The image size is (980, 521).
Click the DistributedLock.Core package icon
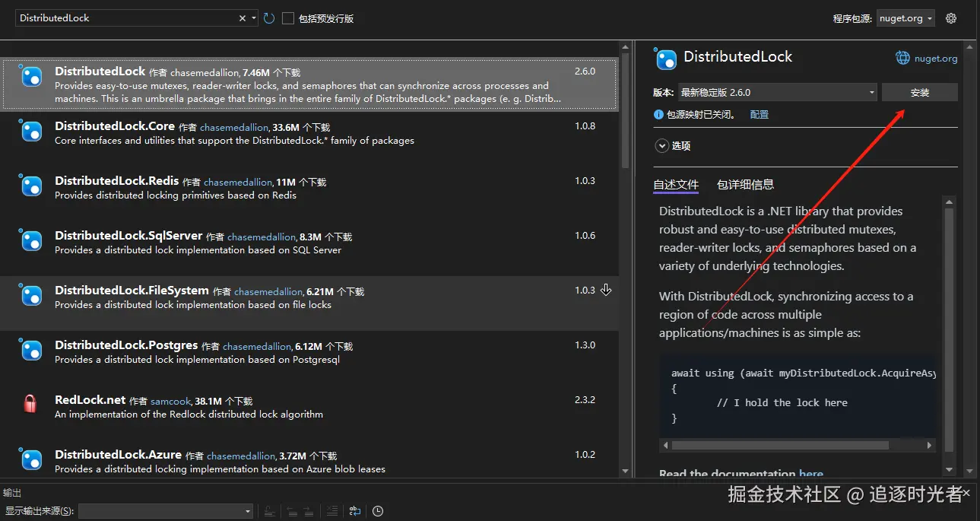pyautogui.click(x=30, y=132)
